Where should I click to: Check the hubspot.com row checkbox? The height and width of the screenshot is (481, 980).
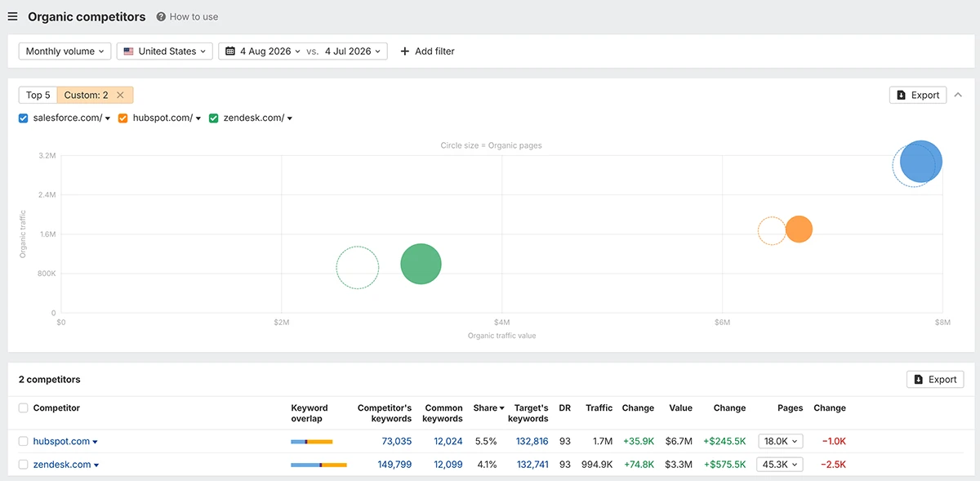click(x=24, y=441)
